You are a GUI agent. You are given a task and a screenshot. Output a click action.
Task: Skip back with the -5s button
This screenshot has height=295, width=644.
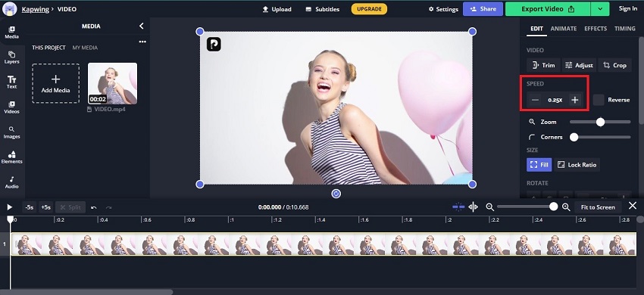[x=29, y=207]
